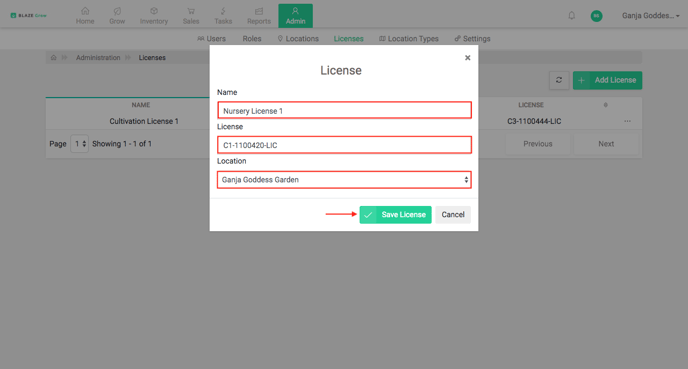Image resolution: width=688 pixels, height=369 pixels.
Task: Open row actions ellipsis menu
Action: point(627,121)
